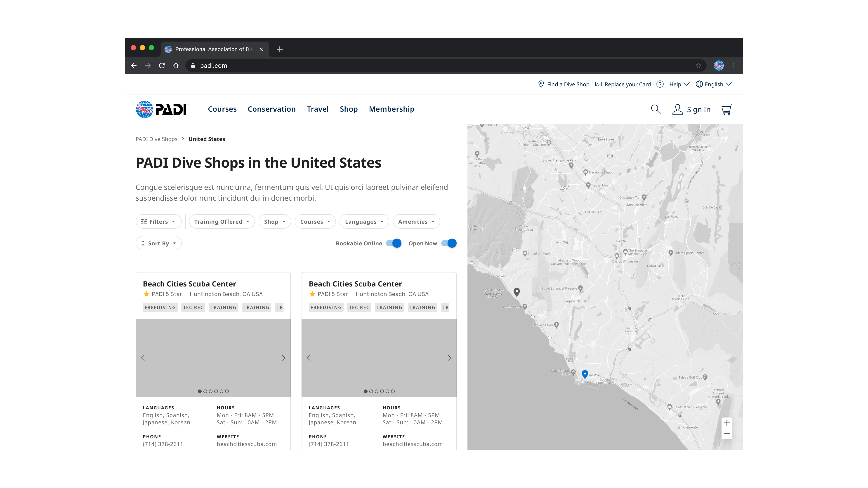Click the map zoom out button

point(727,434)
